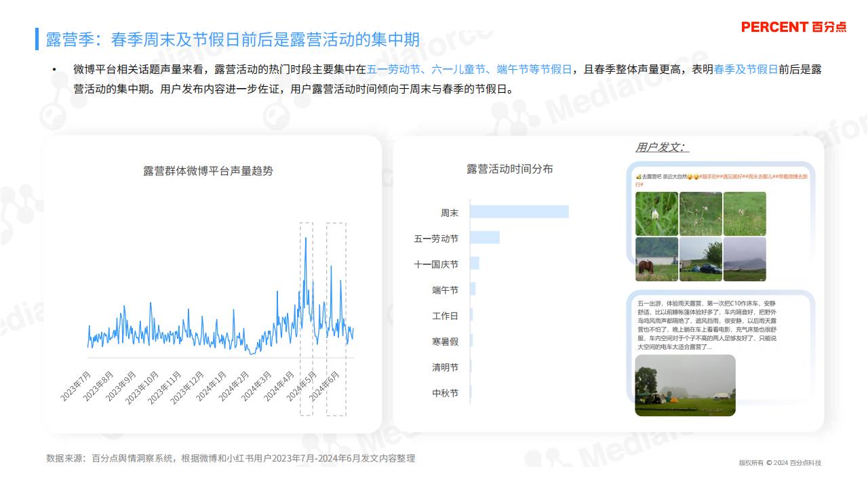Click the 端午节 category label
Viewport: 868px width, 488px height.
click(445, 290)
